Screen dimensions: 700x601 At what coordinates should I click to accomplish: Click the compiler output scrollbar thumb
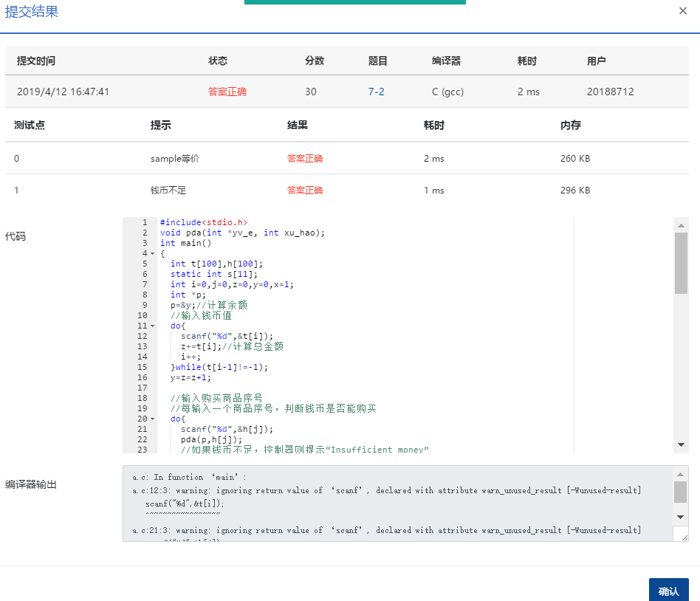tap(680, 492)
